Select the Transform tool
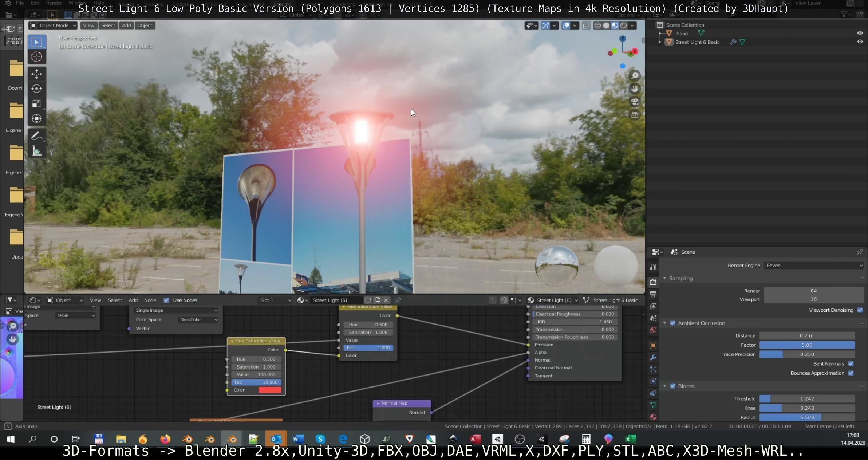Image resolution: width=868 pixels, height=460 pixels. click(x=36, y=118)
